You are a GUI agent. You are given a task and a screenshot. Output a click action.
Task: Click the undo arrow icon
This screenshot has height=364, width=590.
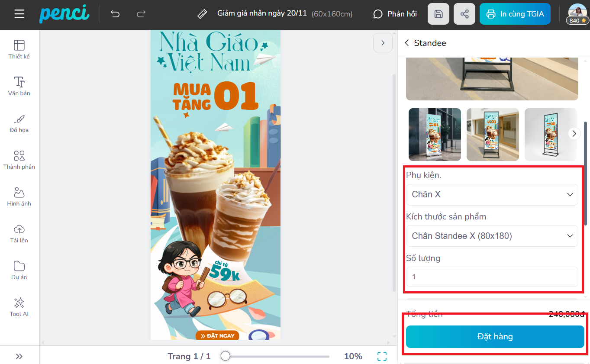pyautogui.click(x=115, y=14)
